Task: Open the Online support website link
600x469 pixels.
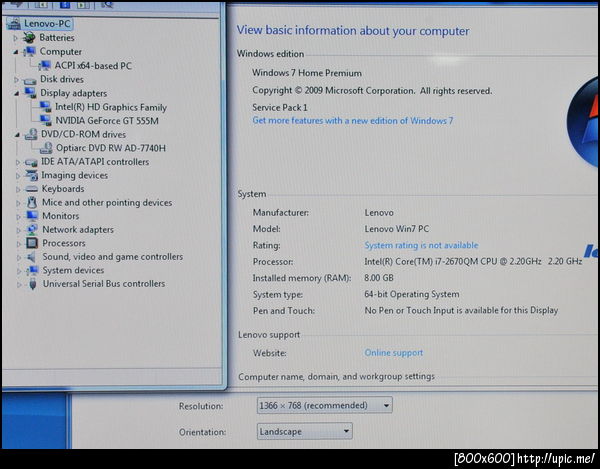Action: (394, 353)
